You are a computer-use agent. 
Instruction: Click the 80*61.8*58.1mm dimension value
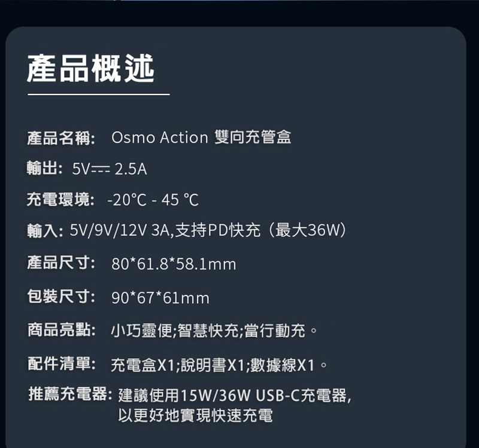point(174,264)
